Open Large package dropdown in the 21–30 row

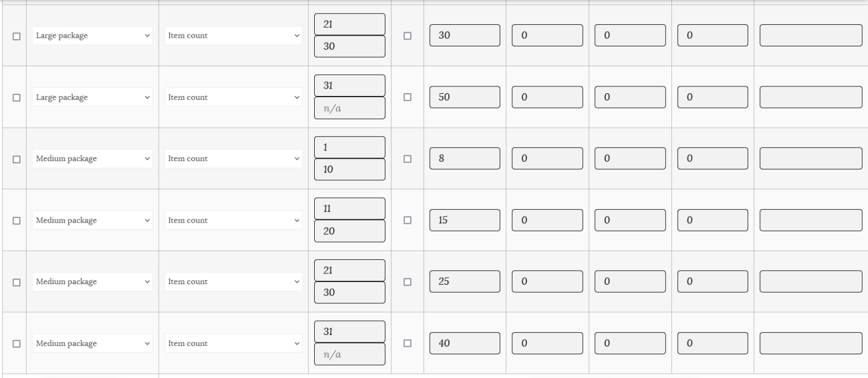(x=92, y=36)
